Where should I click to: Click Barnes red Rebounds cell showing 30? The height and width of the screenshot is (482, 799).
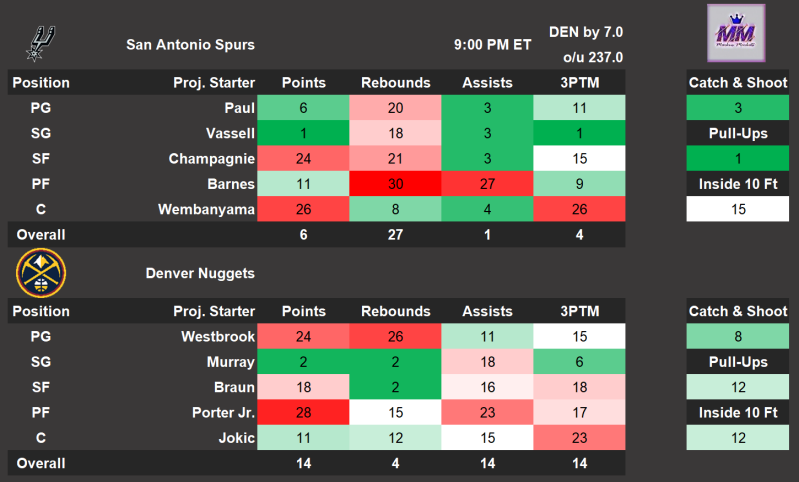(x=396, y=184)
